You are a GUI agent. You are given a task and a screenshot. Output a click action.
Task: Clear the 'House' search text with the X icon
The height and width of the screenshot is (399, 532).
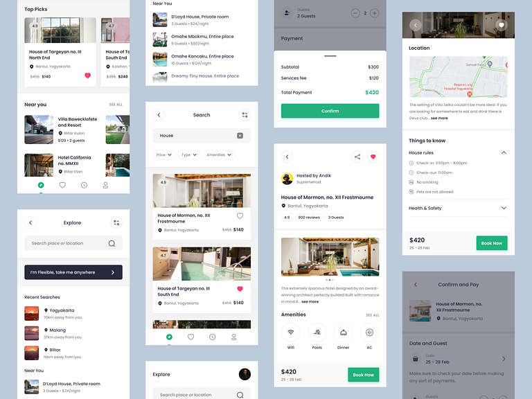pyautogui.click(x=240, y=136)
